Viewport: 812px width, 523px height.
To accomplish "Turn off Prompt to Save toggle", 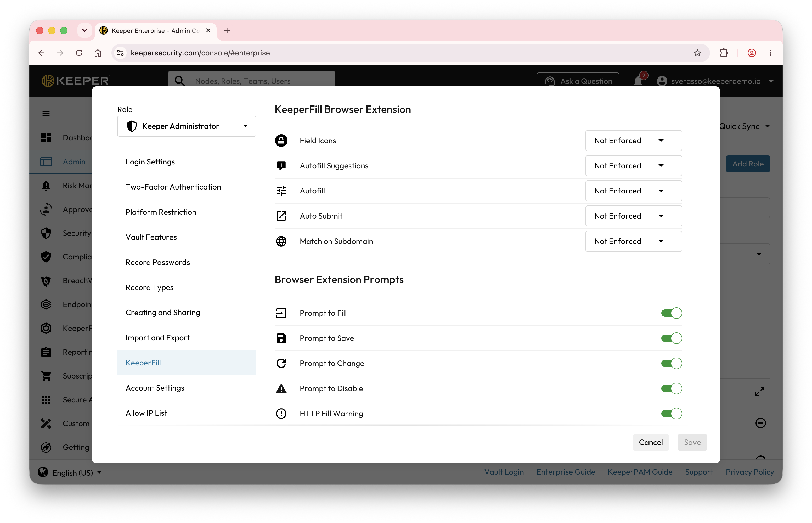I will 671,338.
